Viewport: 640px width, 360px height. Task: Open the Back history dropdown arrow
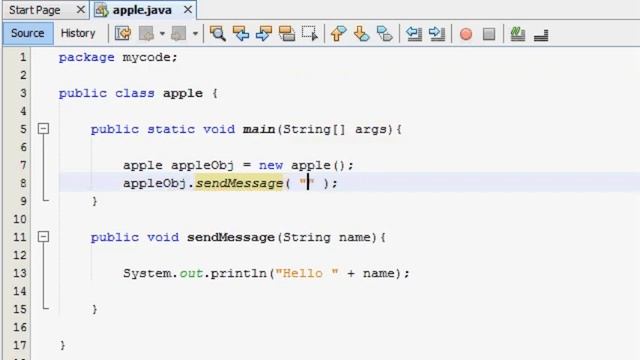(x=162, y=33)
